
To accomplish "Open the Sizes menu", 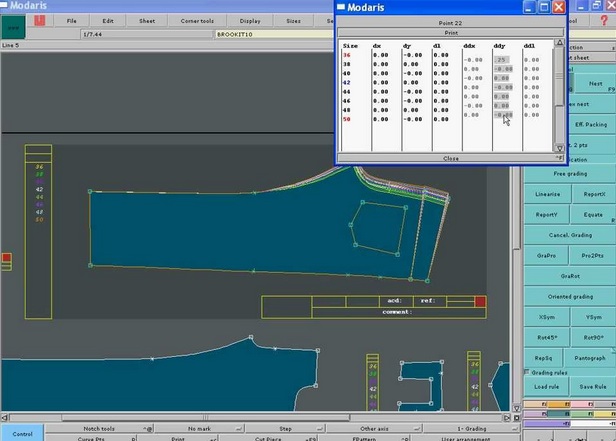I will coord(293,21).
